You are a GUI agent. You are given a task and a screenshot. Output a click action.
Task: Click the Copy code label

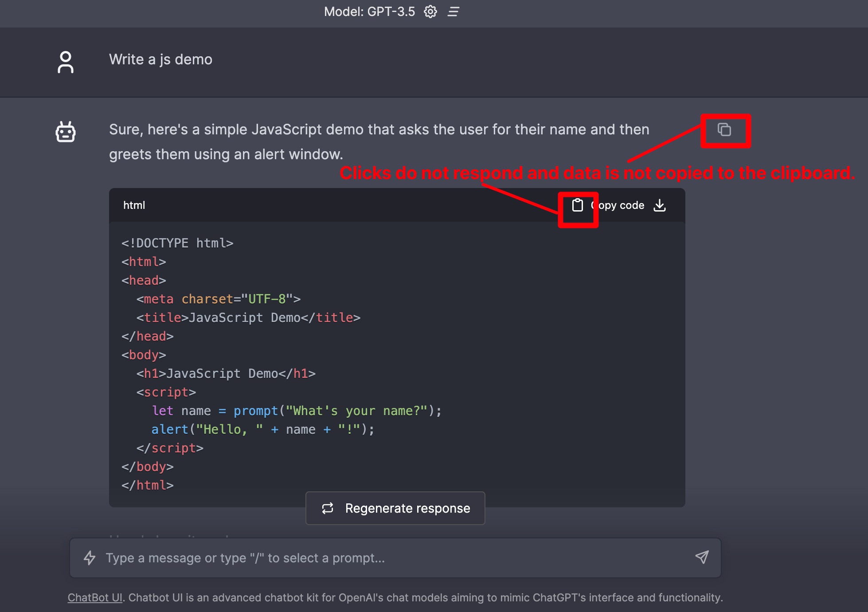pyautogui.click(x=618, y=205)
